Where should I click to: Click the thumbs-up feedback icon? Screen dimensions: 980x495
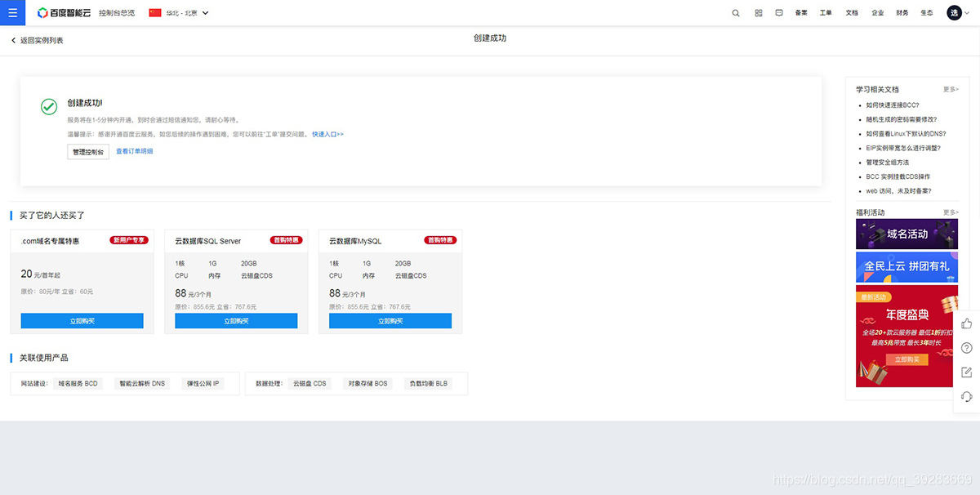[967, 323]
